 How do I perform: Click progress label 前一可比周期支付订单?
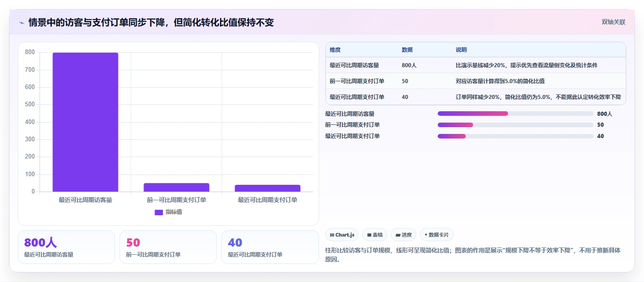(x=353, y=125)
